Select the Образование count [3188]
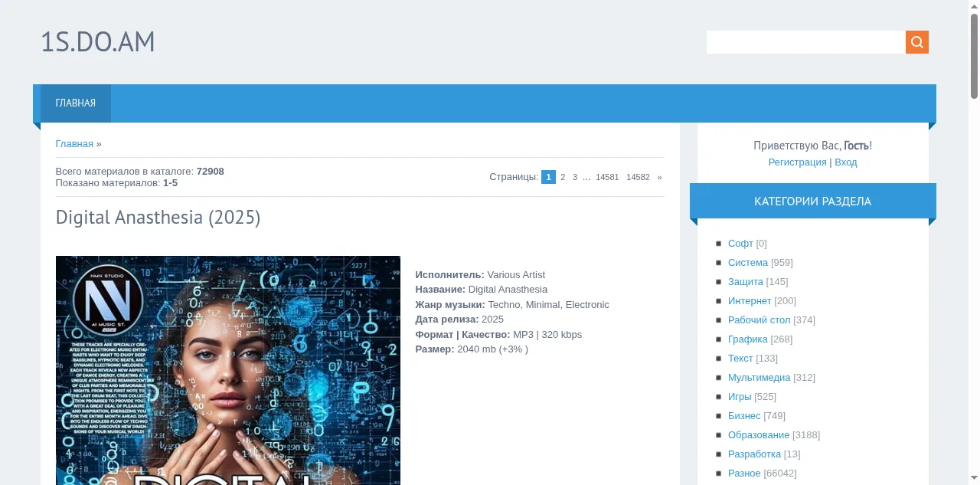The height and width of the screenshot is (485, 980). point(806,434)
